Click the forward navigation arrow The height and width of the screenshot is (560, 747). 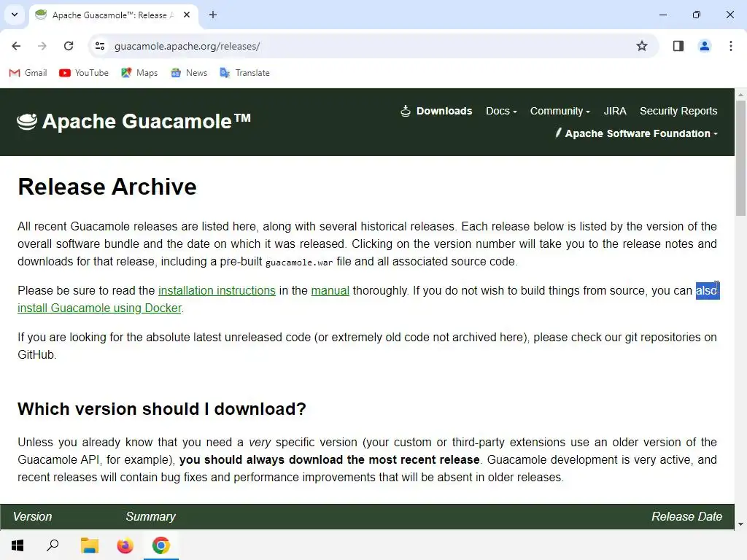[42, 46]
